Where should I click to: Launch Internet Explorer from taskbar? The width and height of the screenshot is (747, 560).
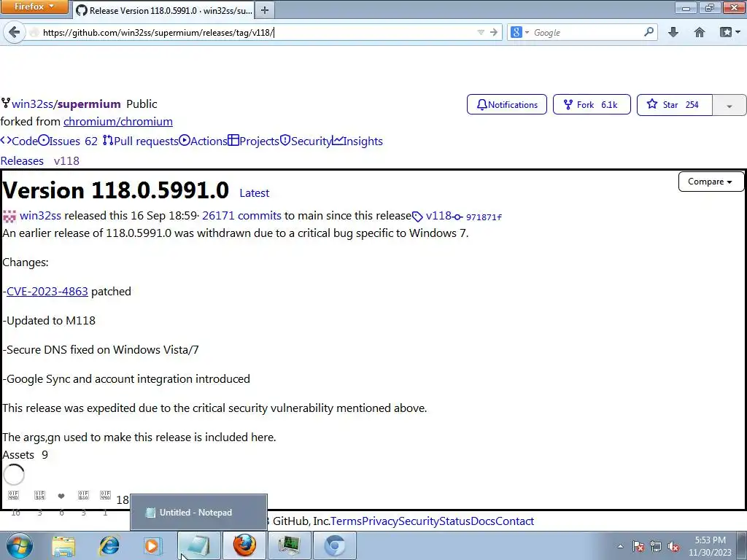coord(109,545)
